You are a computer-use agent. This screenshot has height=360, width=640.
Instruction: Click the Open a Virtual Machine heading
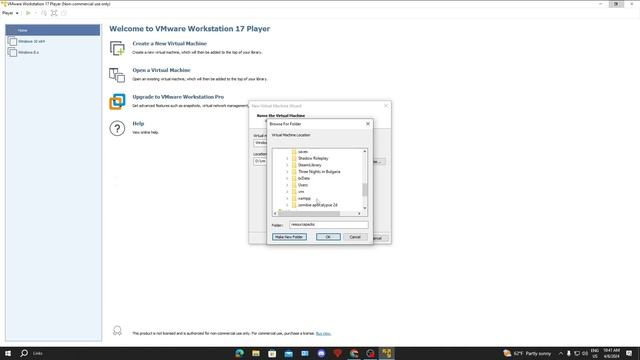click(161, 70)
